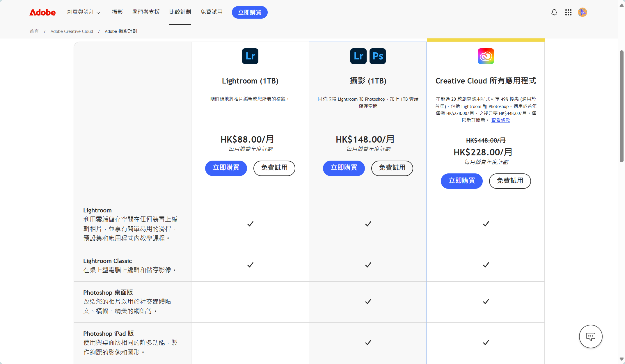Open the apps grid launcher
The image size is (625, 364).
tap(568, 12)
